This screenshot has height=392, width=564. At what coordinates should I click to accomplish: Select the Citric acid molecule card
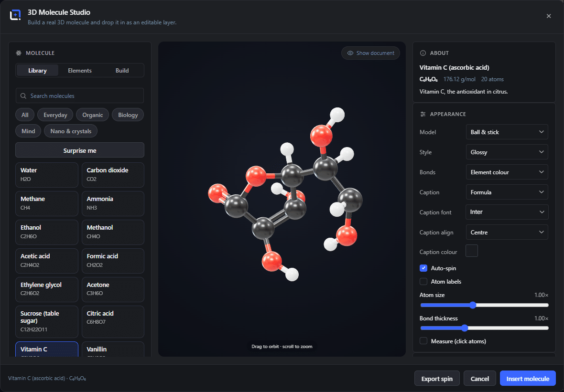pos(113,322)
